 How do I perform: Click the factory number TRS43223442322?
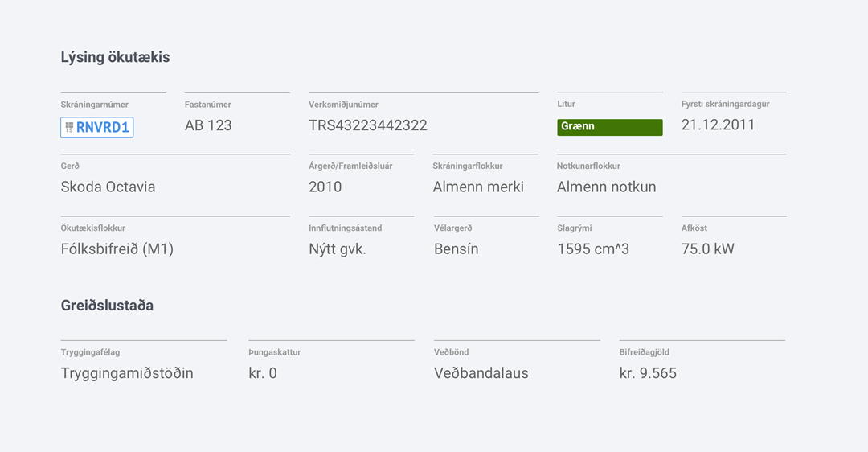[x=368, y=125]
